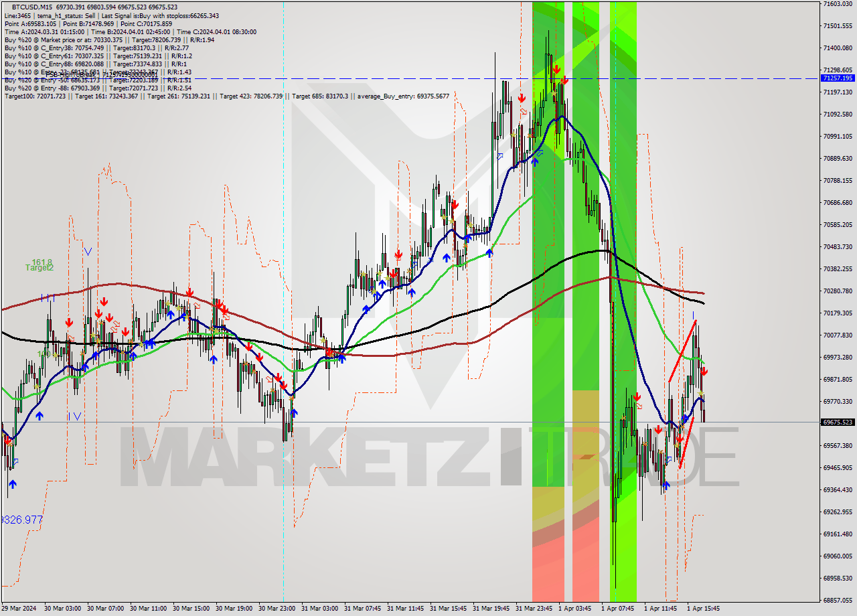Click the green '161.8' Fibonacci label

[x=42, y=262]
